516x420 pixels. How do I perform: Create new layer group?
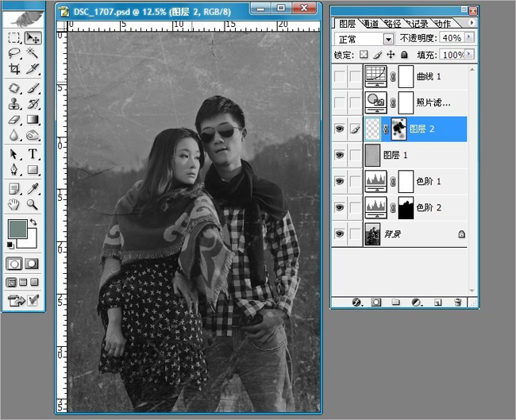tap(395, 302)
